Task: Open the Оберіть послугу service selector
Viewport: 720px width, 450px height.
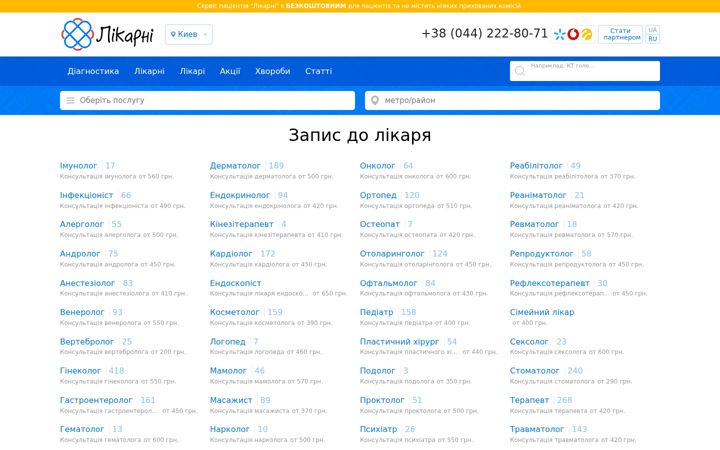Action: (x=207, y=100)
